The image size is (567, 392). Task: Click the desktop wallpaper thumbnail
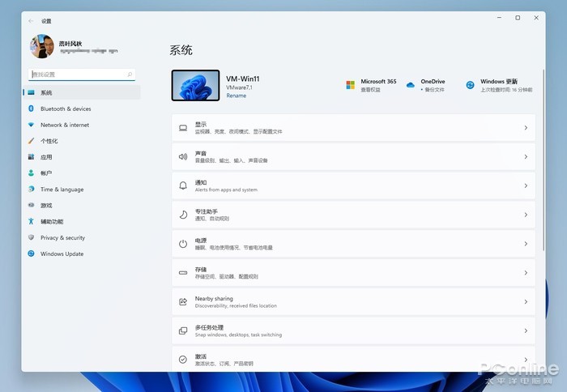point(195,85)
